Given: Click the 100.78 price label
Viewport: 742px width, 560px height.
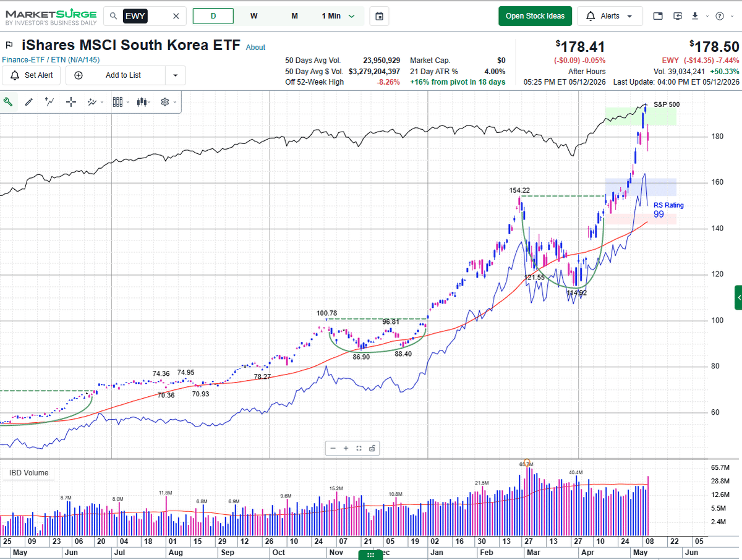Looking at the screenshot, I should [327, 313].
